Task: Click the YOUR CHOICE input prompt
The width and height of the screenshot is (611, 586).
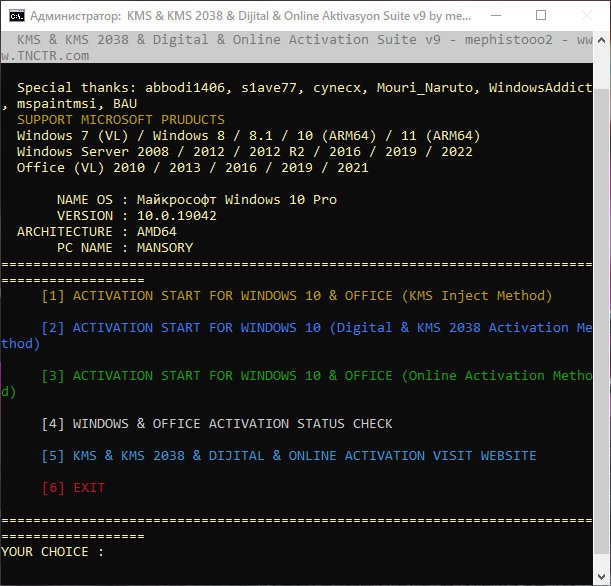Action: click(52, 551)
